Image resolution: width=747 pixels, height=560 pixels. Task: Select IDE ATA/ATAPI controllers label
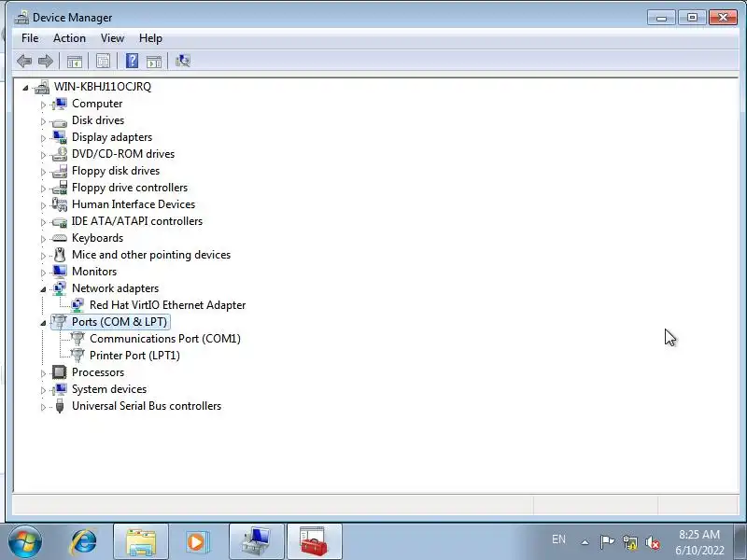pyautogui.click(x=137, y=221)
